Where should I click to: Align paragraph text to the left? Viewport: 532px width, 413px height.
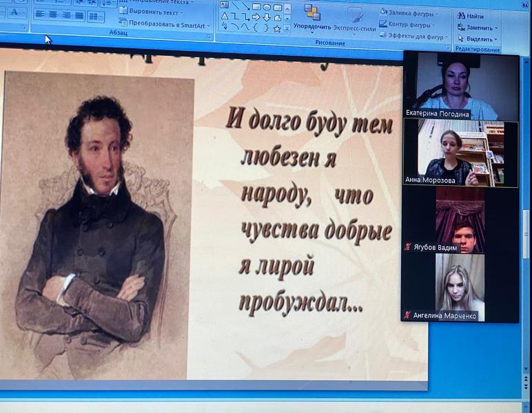coord(41,14)
